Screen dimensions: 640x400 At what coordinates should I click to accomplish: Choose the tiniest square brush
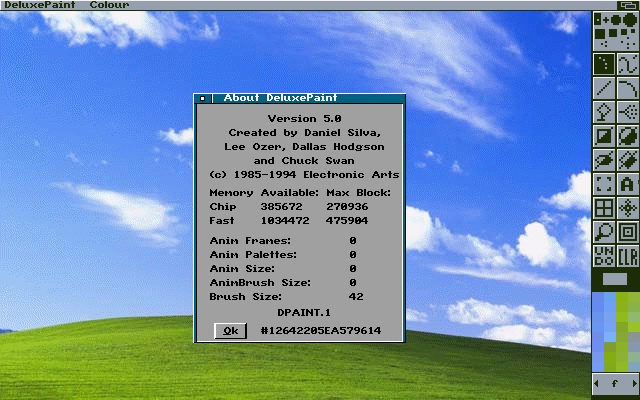633,31
